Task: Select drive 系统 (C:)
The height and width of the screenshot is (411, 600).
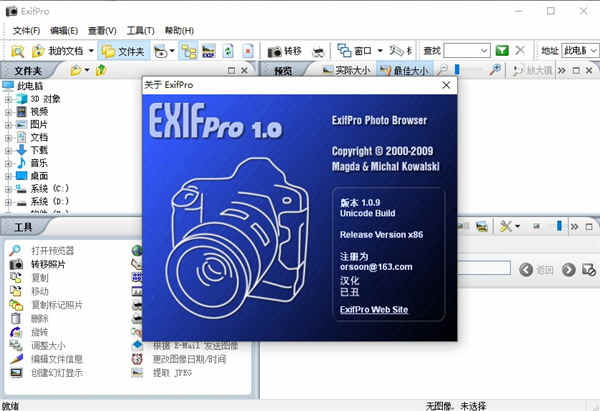Action: click(50, 189)
